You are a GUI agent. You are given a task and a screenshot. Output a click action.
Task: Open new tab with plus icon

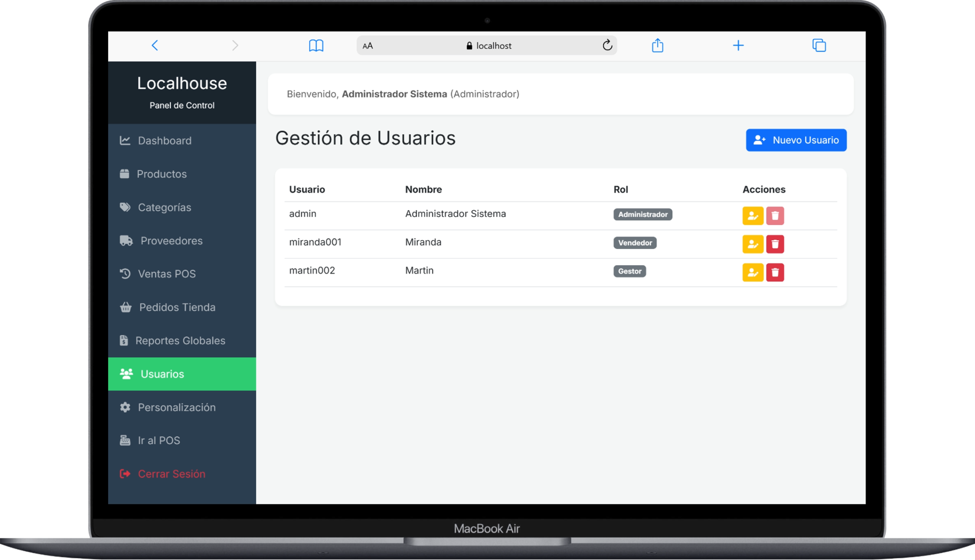[x=738, y=45]
